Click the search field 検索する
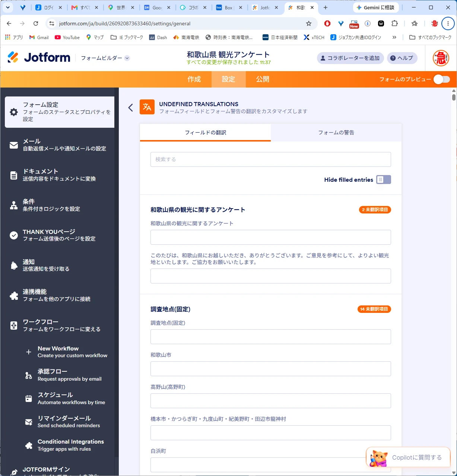Screen dimensions: 457x476 pyautogui.click(x=271, y=159)
